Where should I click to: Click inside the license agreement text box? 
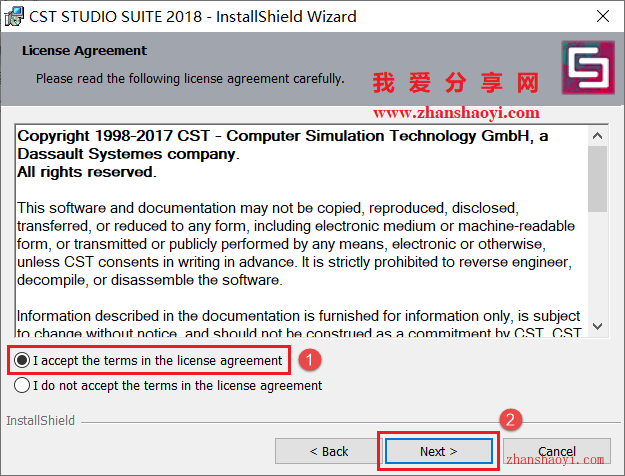click(302, 231)
